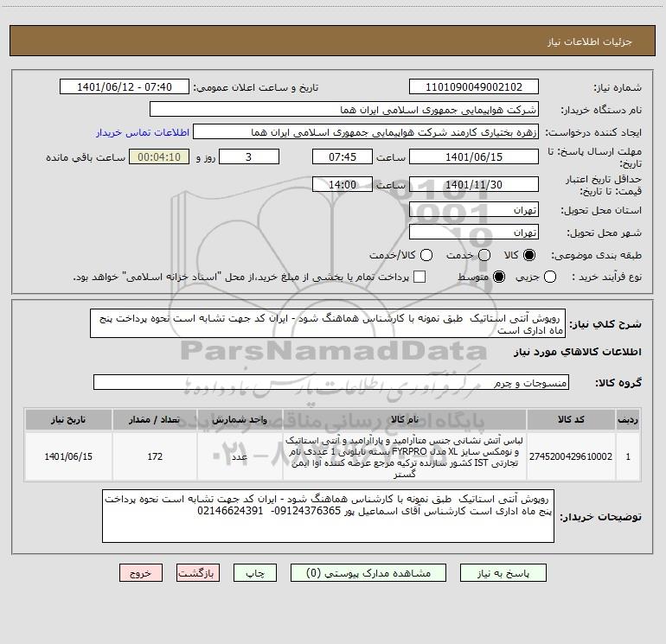This screenshot has width=666, height=644.
Task: Click the چاپ print button
Action: [255, 573]
